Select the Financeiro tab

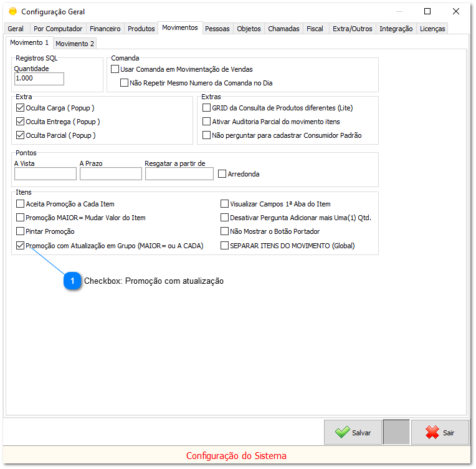coord(105,29)
